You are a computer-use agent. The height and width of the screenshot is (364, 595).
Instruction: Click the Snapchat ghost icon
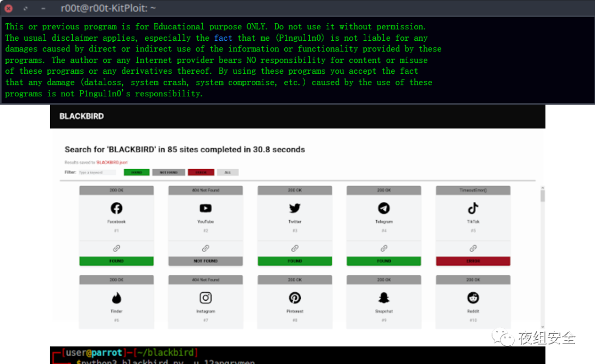click(384, 298)
